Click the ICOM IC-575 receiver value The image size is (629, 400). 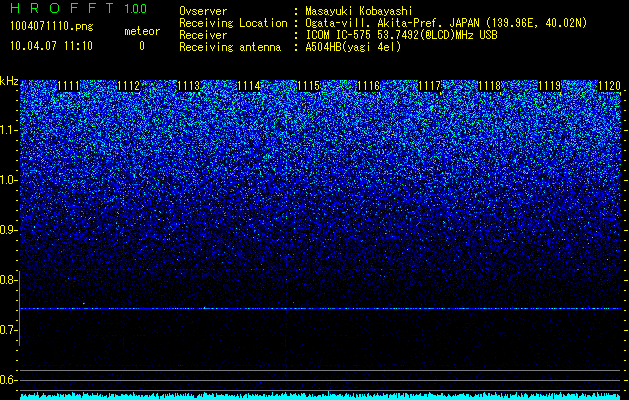(401, 35)
